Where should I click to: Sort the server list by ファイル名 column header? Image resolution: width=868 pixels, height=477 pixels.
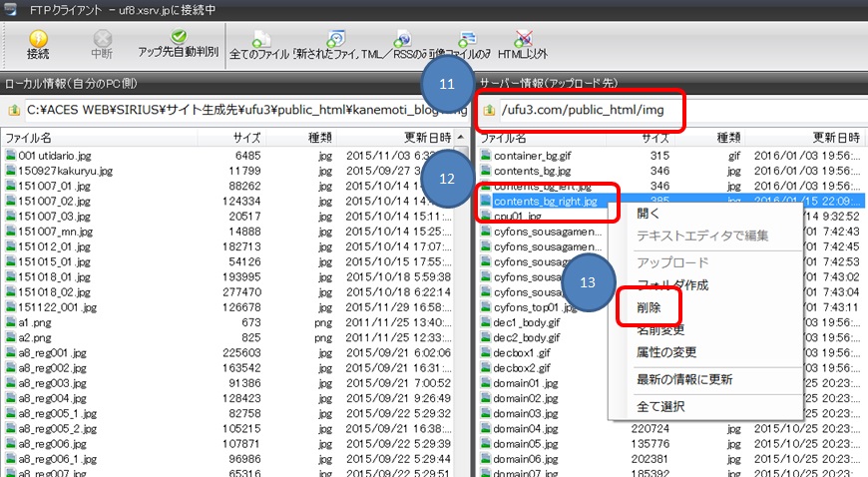point(505,138)
